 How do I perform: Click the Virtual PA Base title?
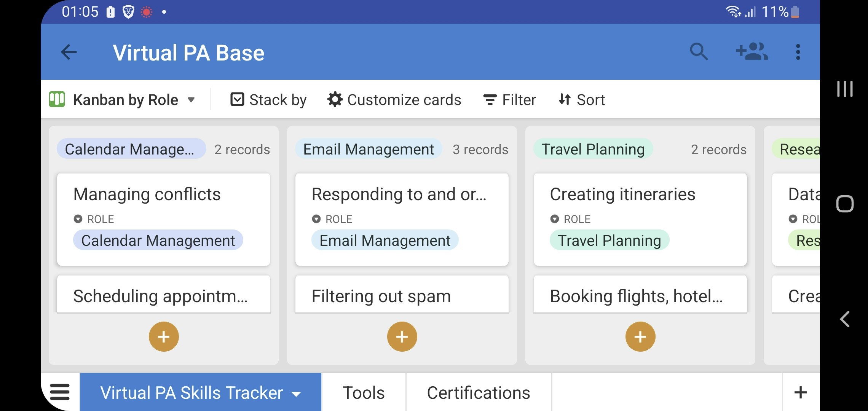(x=188, y=53)
